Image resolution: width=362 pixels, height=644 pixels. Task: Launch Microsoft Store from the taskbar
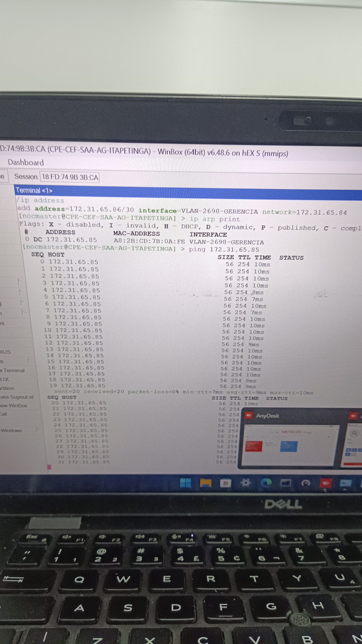click(x=225, y=483)
